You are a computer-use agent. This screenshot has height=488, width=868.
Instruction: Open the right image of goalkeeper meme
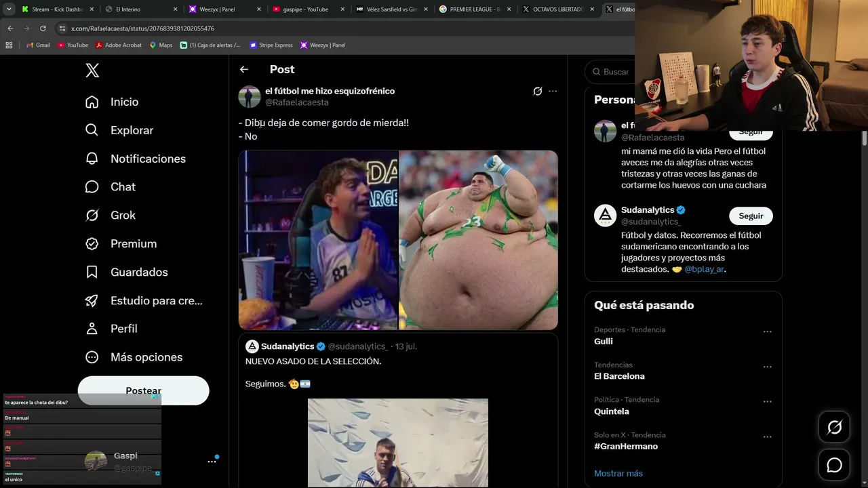tap(478, 240)
